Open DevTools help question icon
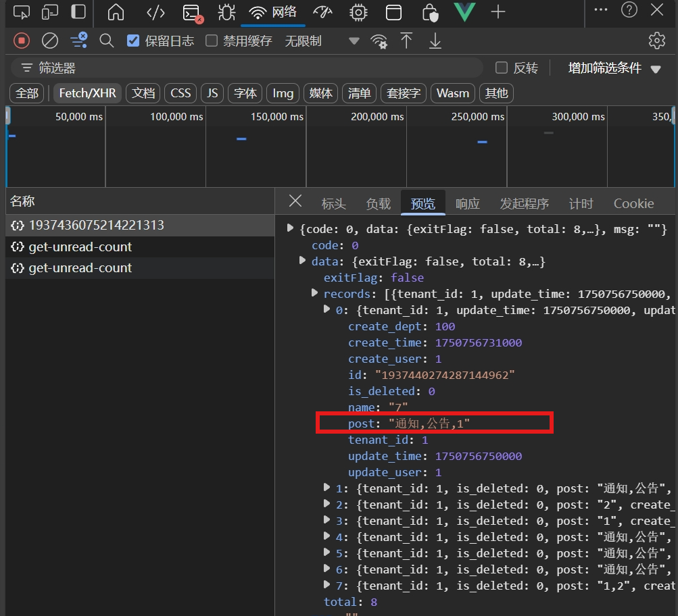The height and width of the screenshot is (616, 678). click(x=629, y=9)
